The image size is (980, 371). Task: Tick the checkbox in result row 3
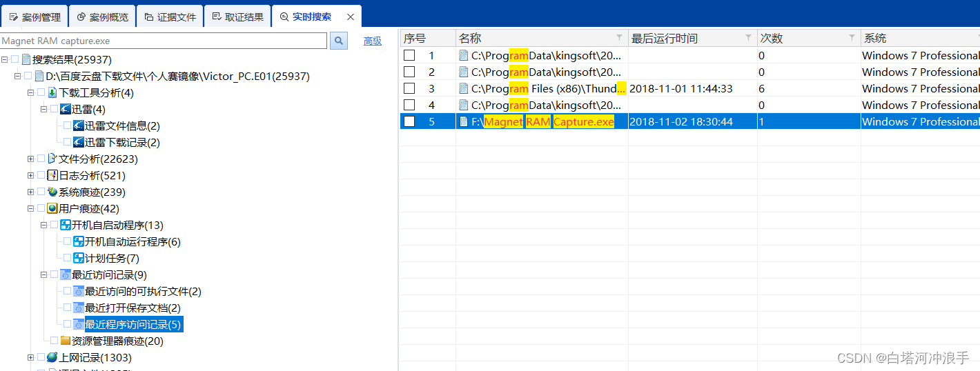coord(409,88)
